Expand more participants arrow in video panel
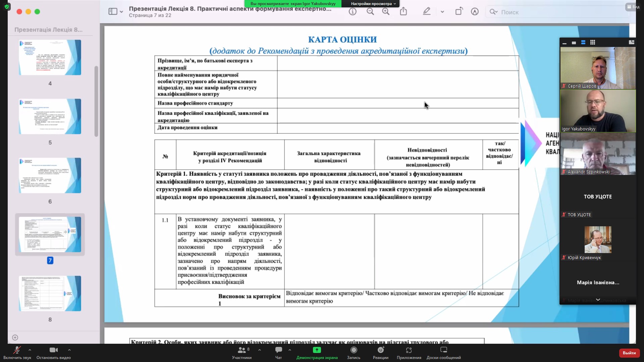This screenshot has width=644, height=362. pyautogui.click(x=598, y=300)
